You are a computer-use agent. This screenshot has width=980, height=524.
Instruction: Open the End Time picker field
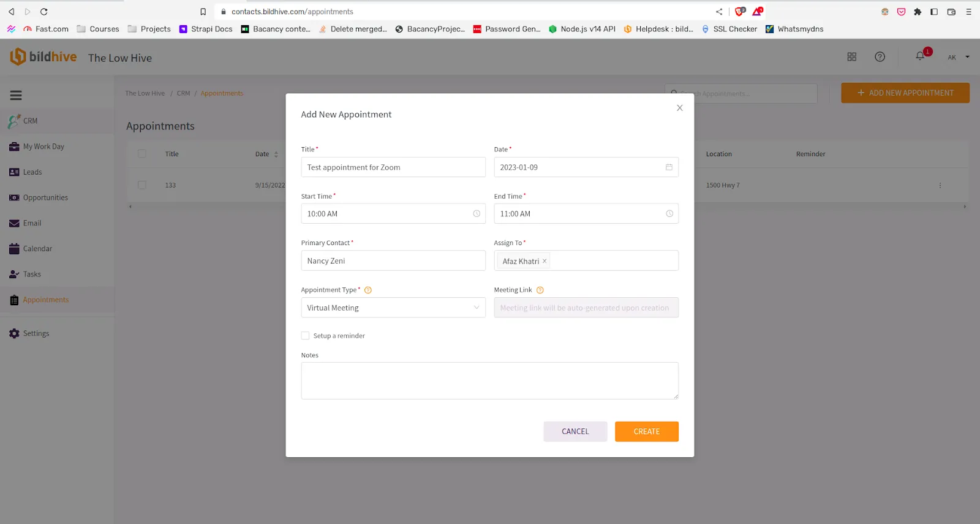pos(586,214)
